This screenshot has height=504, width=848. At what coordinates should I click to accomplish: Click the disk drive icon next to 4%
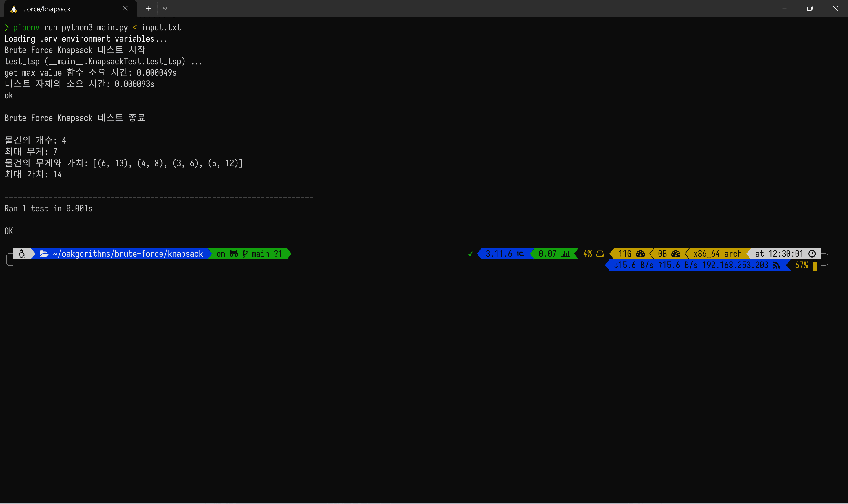600,254
